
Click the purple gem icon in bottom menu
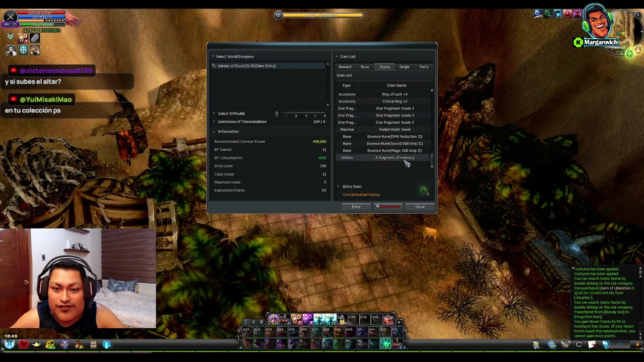click(x=64, y=345)
